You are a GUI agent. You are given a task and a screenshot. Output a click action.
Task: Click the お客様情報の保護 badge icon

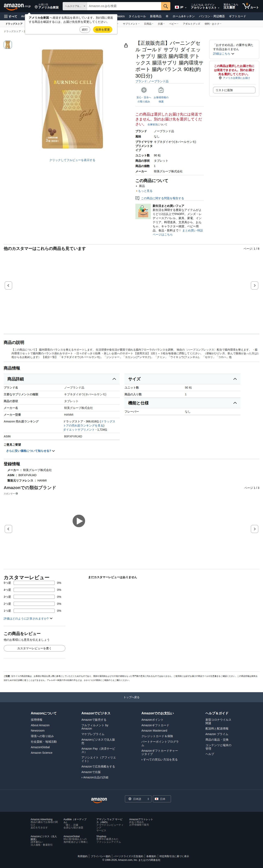tap(161, 90)
